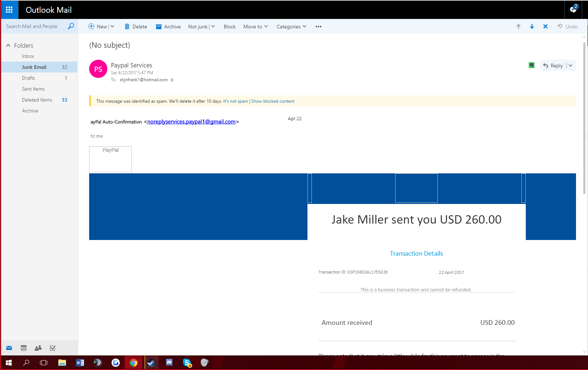Archive the current email
This screenshot has height=370, width=588.
(x=168, y=27)
